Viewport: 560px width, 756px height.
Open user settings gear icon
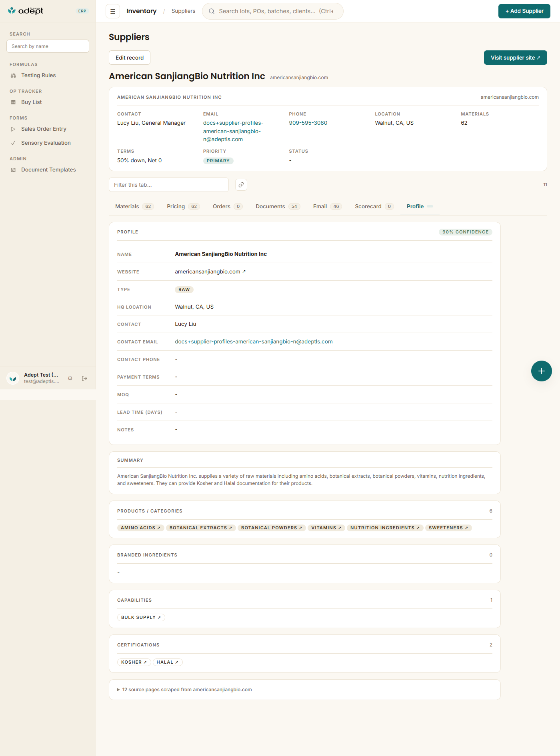[x=70, y=378]
